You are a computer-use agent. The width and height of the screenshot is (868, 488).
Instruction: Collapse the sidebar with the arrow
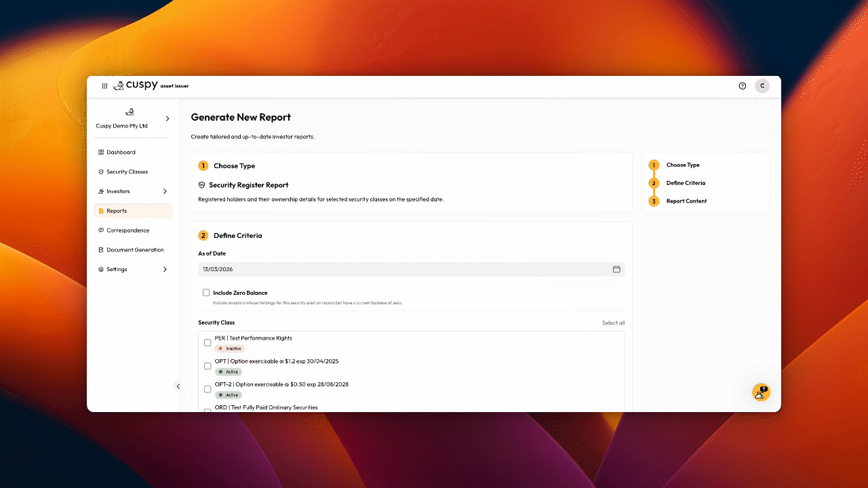point(178,386)
